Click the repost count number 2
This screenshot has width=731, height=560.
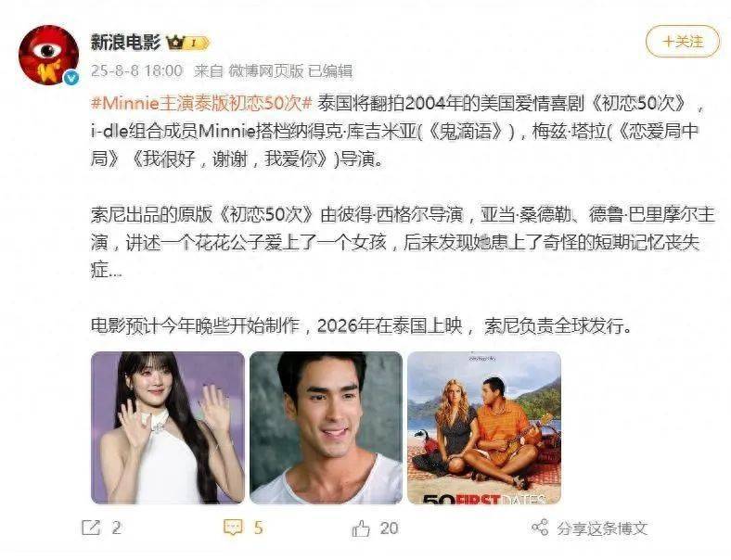[116, 528]
